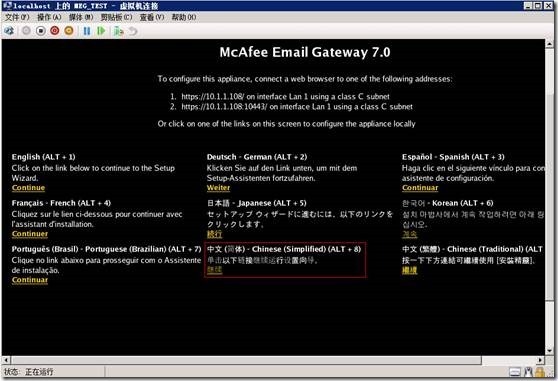Image resolution: width=558 pixels, height=381 pixels.
Task: Save VM state with the orange icon
Action: coord(69,31)
